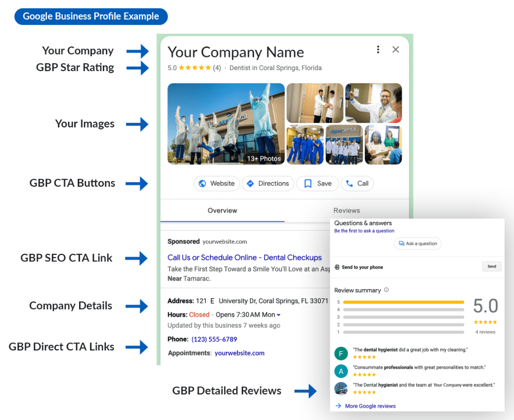Click the Ask a question button
This screenshot has height=420, width=514.
click(418, 244)
